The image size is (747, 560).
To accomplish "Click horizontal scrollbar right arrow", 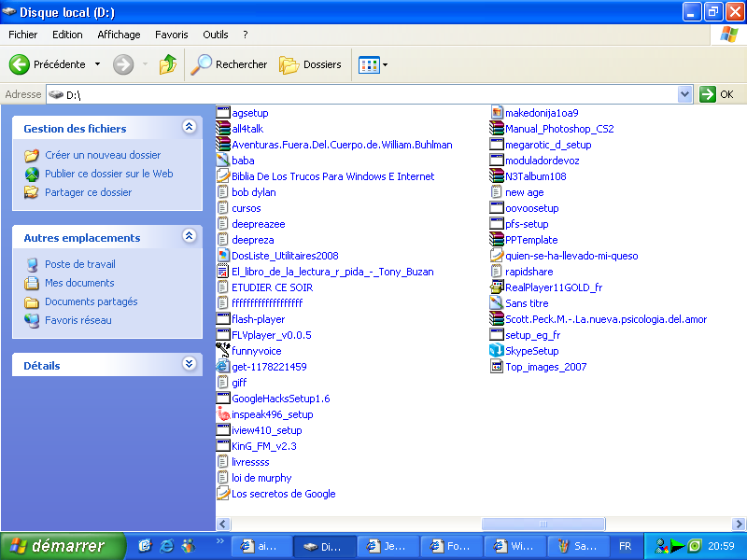I will pos(739,524).
